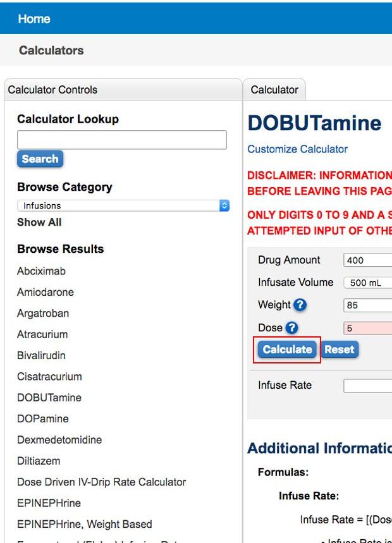The image size is (392, 543).
Task: Select EPINEPHrine, Weight Based calculator
Action: (84, 524)
